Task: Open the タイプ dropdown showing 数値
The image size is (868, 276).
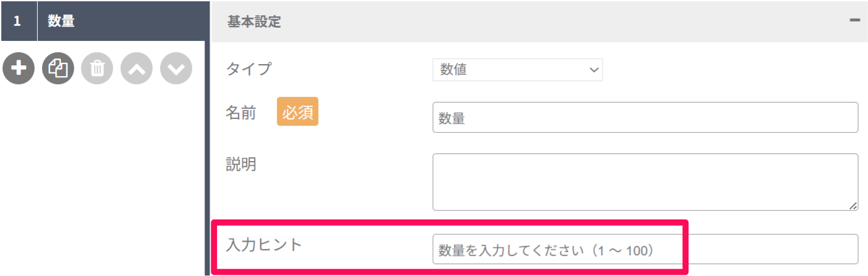Action: coord(517,70)
